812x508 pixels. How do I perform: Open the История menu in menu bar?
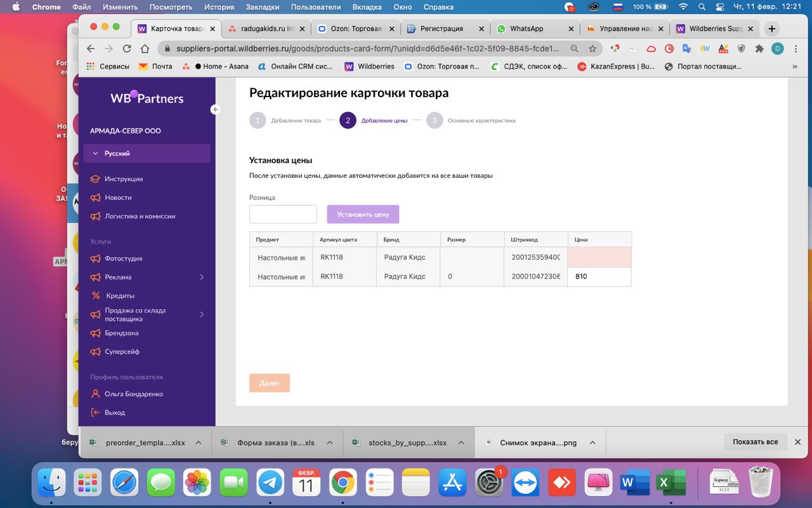point(219,7)
